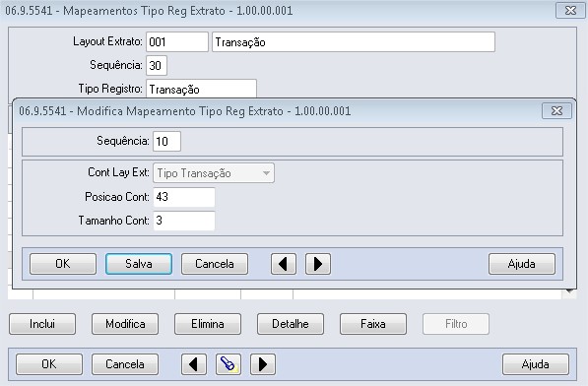Image resolution: width=588 pixels, height=386 pixels.
Task: Go to next record in Mapeamentos window
Action: [263, 364]
